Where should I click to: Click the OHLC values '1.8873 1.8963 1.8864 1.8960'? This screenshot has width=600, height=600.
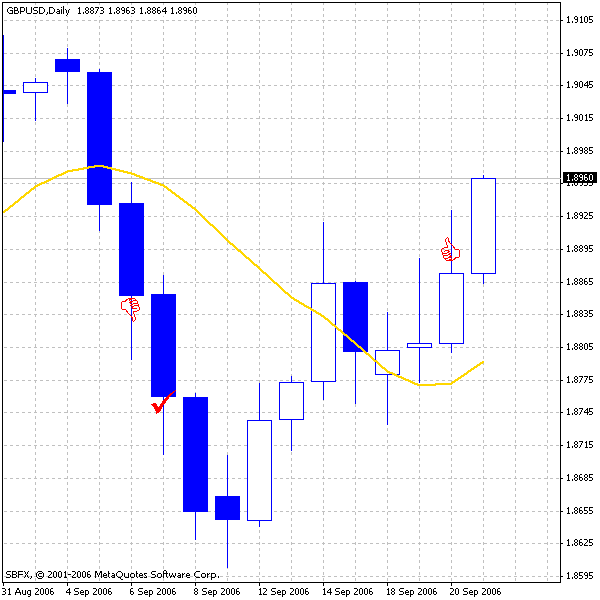(137, 11)
